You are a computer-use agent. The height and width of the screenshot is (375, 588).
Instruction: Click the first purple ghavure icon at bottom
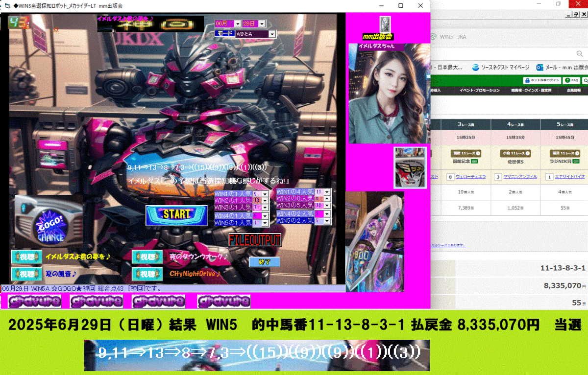[x=34, y=302]
